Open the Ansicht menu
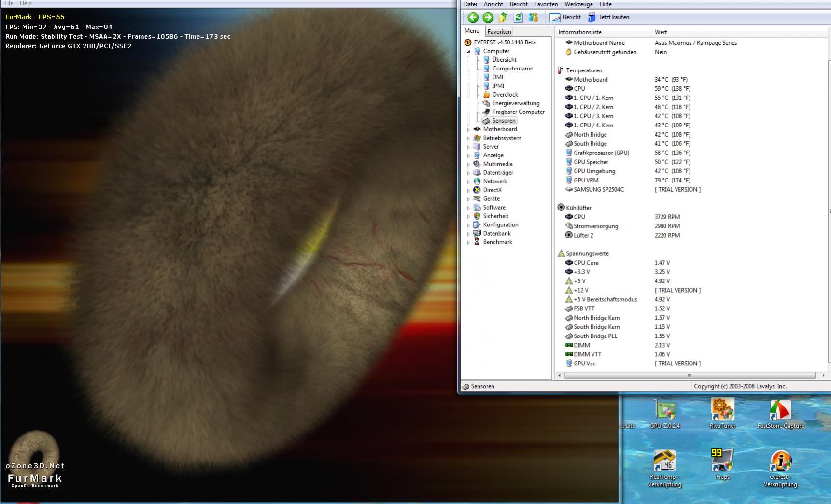 coord(493,4)
